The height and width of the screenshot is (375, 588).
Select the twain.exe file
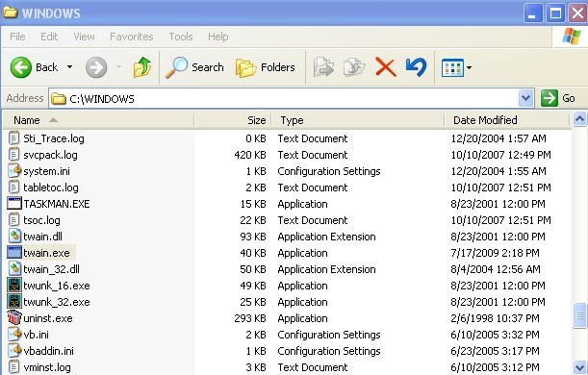point(46,253)
